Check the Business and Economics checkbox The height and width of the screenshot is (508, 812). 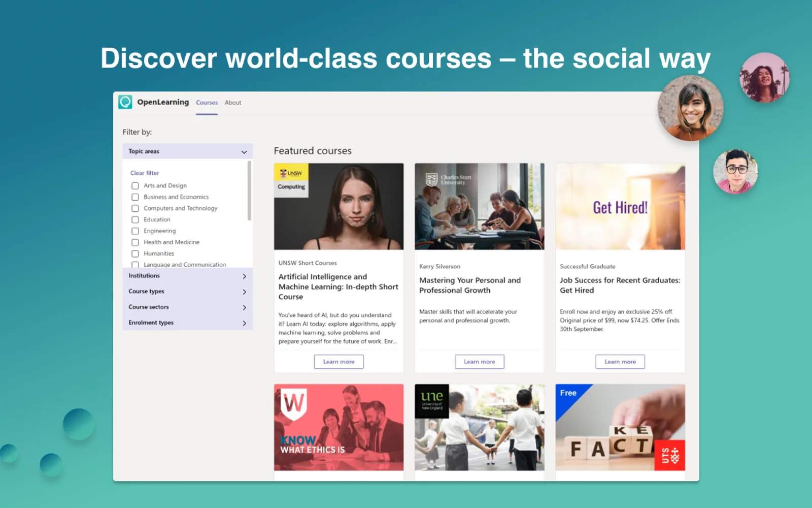tap(135, 197)
